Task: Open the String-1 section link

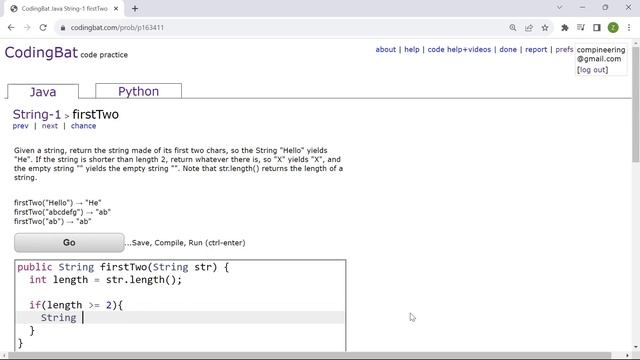Action: coord(37,114)
